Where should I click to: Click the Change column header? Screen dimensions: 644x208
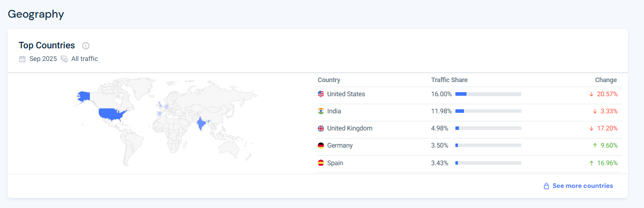(606, 80)
